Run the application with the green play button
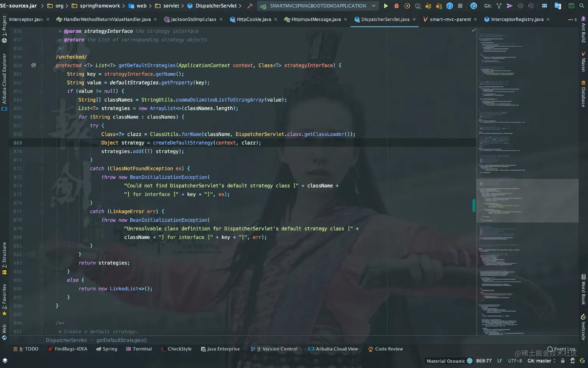The image size is (588, 368). (x=386, y=6)
